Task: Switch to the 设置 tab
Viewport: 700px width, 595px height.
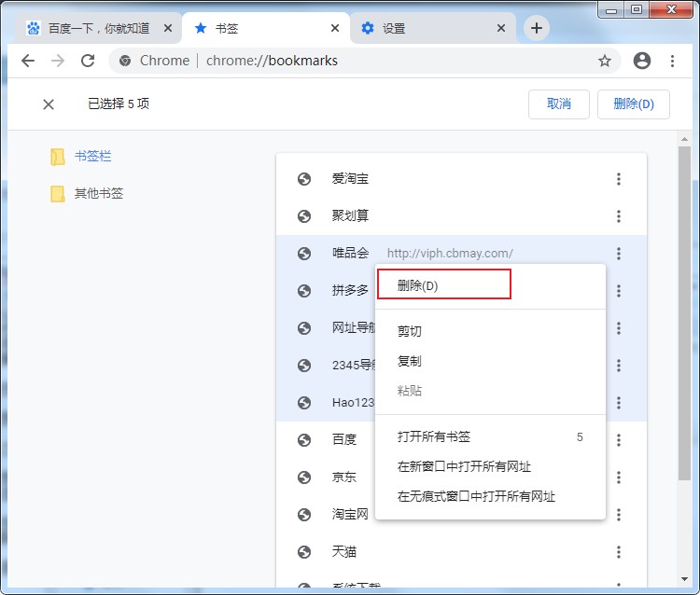Action: click(433, 29)
